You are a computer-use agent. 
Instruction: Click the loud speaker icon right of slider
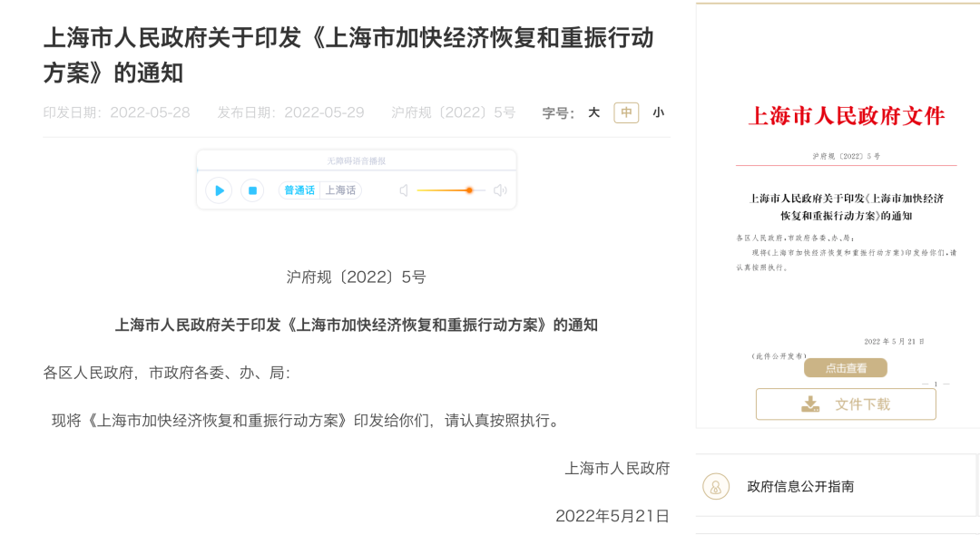click(499, 190)
